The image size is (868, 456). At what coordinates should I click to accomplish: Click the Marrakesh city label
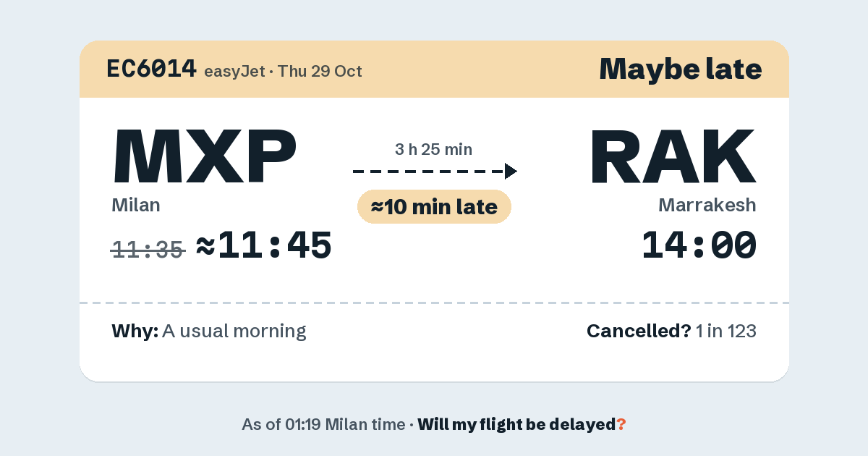(x=707, y=205)
